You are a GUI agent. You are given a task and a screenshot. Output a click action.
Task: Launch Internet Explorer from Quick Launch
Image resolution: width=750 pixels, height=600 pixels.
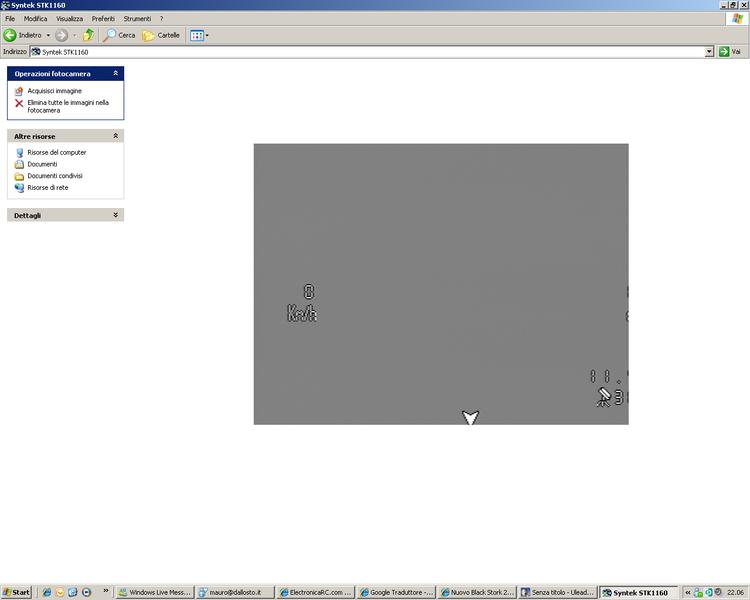(x=46, y=592)
